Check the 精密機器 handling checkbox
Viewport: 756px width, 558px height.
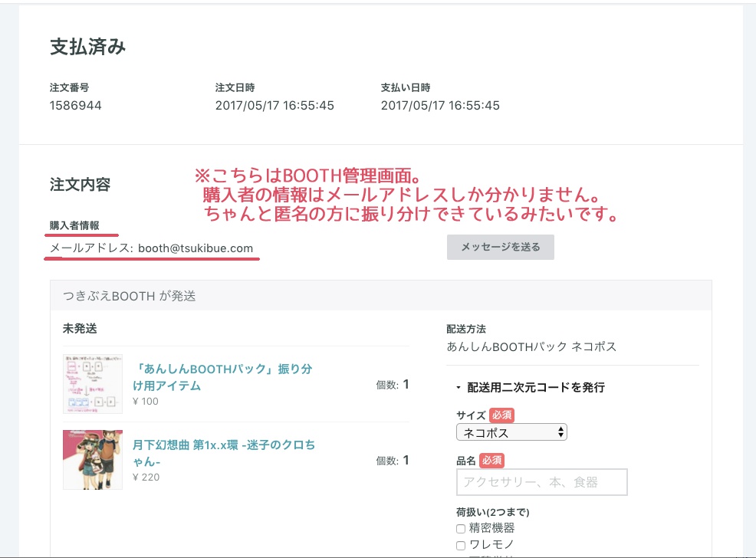click(460, 527)
